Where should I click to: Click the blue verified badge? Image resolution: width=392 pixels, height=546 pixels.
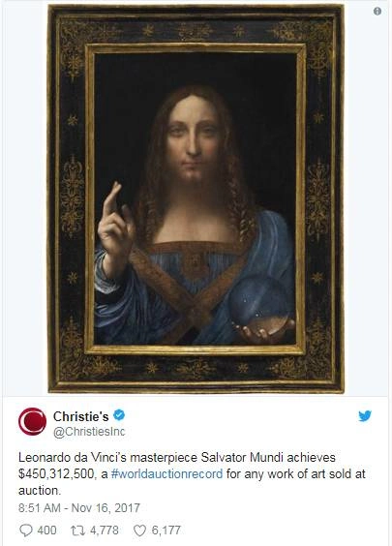click(119, 415)
